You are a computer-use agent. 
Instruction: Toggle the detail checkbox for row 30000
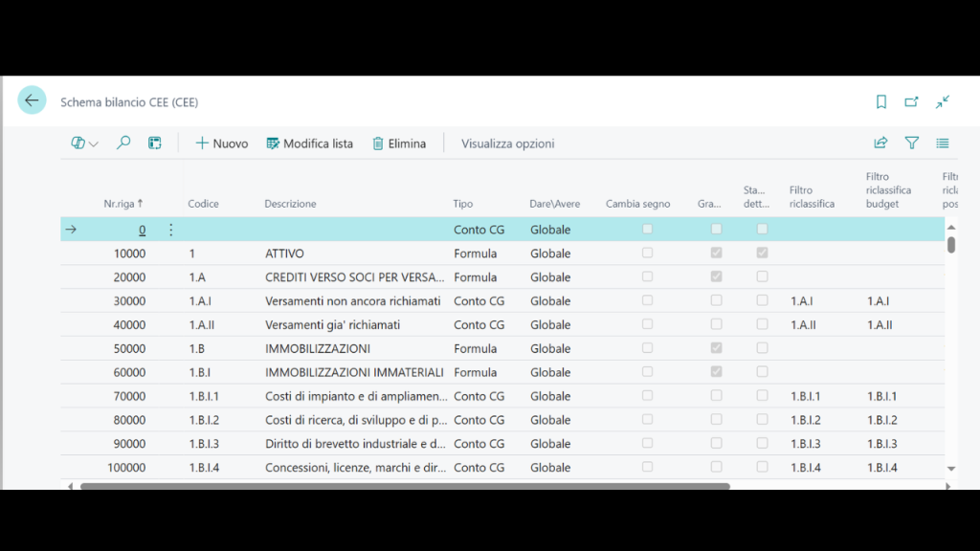(x=762, y=301)
